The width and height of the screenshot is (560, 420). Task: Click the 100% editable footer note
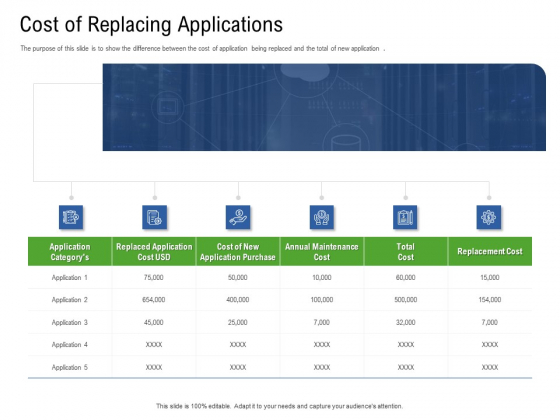[279, 406]
